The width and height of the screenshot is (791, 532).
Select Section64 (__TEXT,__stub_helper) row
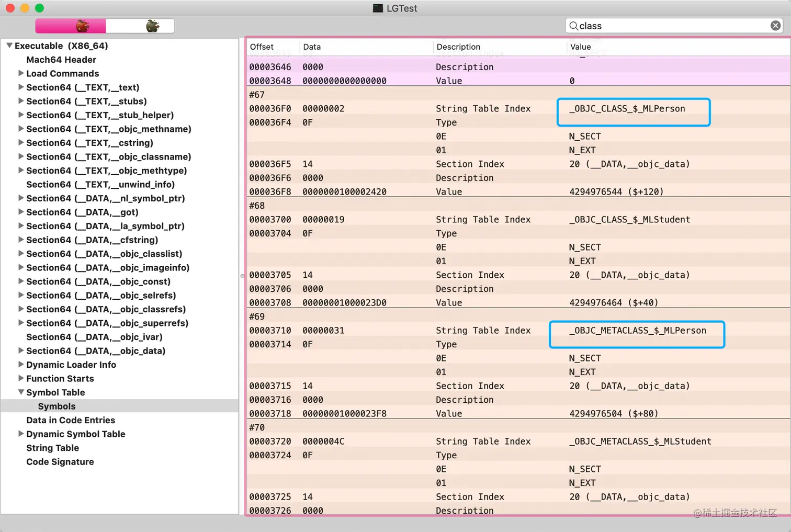tap(100, 115)
